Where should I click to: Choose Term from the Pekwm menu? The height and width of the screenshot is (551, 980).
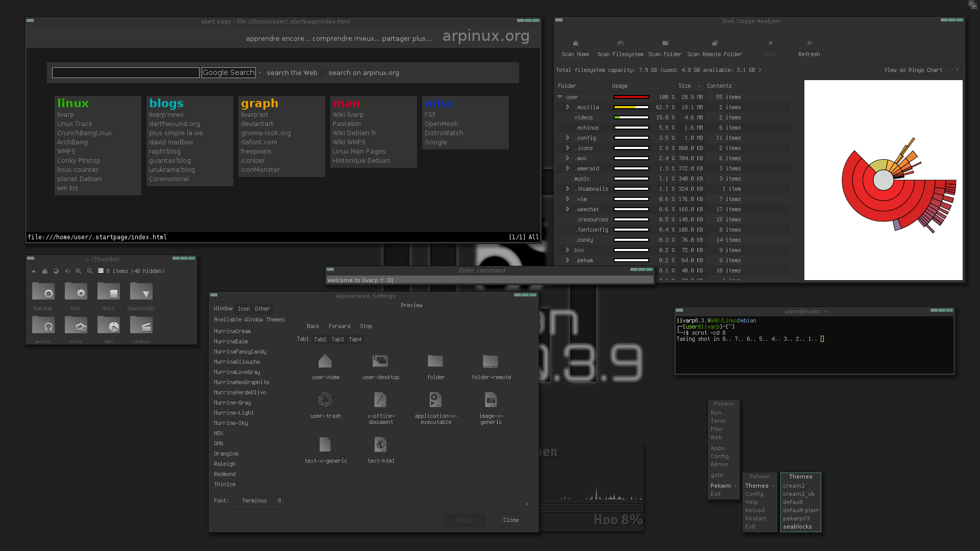pos(718,421)
